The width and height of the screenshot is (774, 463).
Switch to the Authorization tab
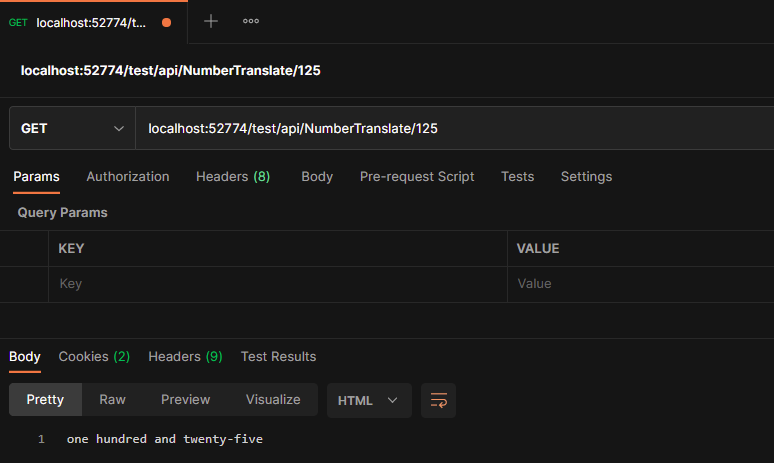(x=128, y=176)
